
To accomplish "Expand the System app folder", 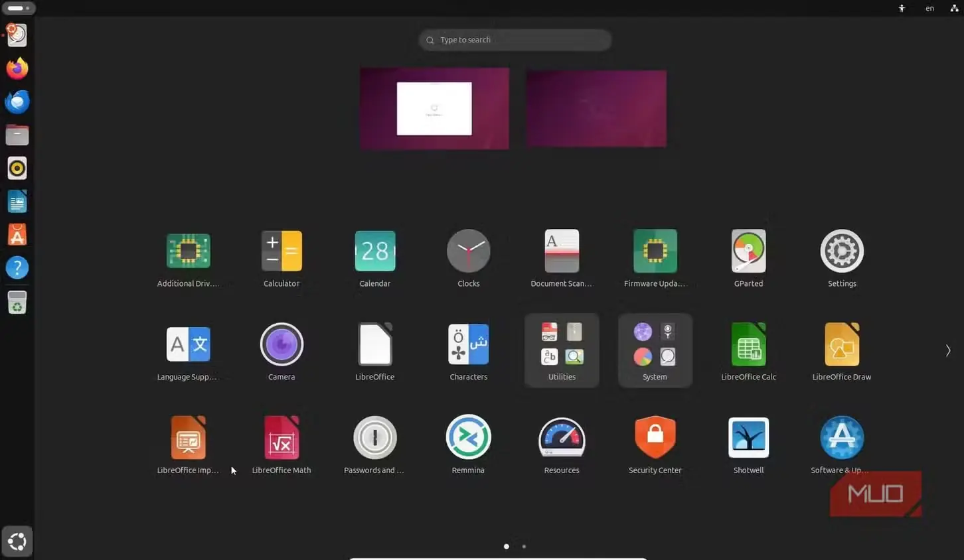I will 655,350.
